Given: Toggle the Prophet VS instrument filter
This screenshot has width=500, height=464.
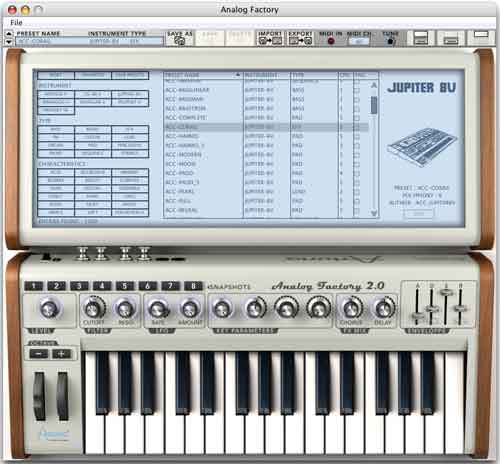Looking at the screenshot, I should pos(56,110).
